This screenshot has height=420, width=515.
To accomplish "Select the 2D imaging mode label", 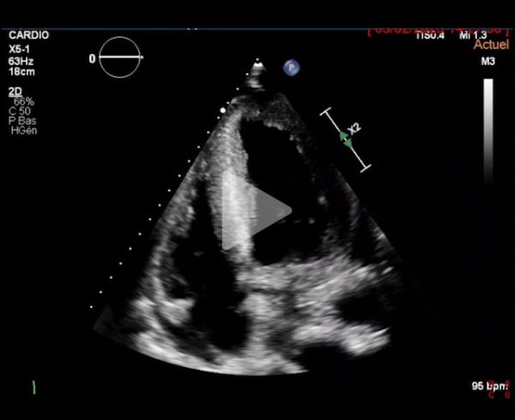I will click(15, 90).
